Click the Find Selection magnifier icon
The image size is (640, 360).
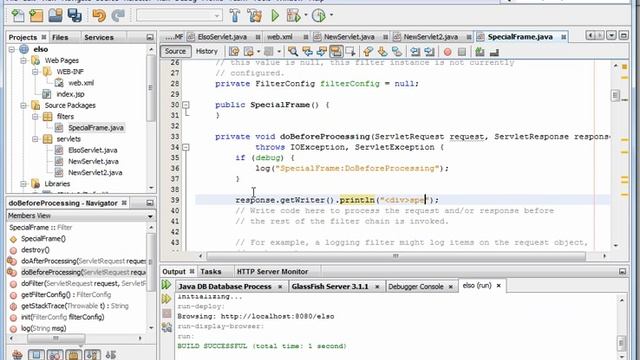click(293, 51)
